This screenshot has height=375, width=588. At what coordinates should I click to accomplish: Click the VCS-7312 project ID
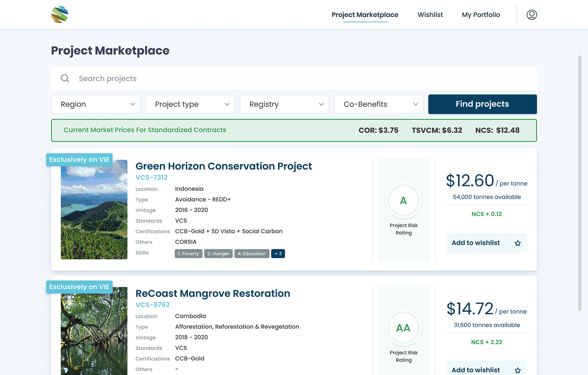[x=152, y=177]
